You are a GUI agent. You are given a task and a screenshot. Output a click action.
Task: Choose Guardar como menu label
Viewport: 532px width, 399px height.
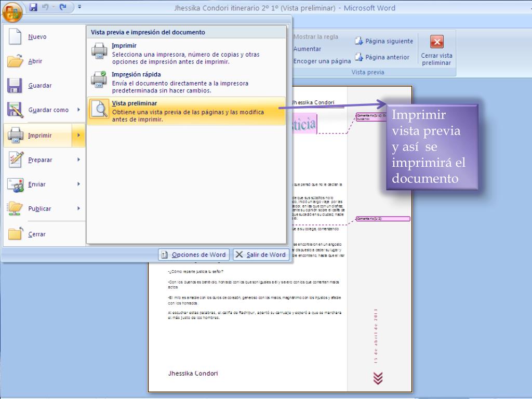click(x=48, y=110)
